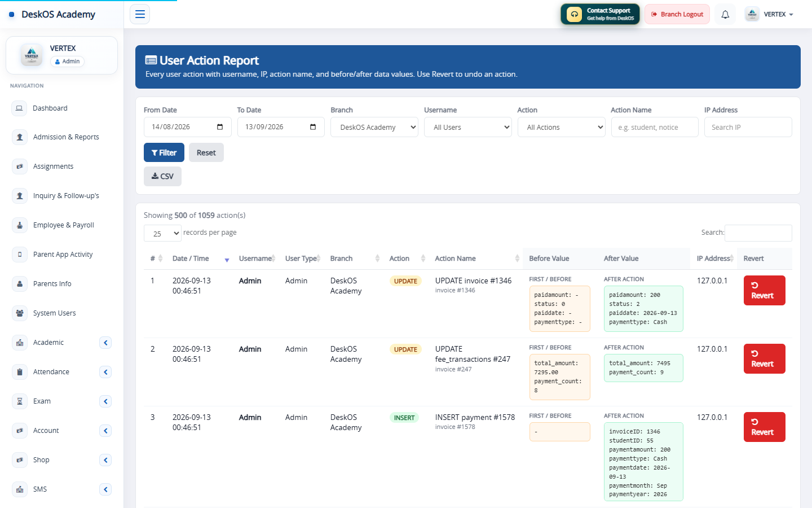This screenshot has height=508, width=812.
Task: Click the VERTEX logo in sidebar card
Action: coord(32,55)
